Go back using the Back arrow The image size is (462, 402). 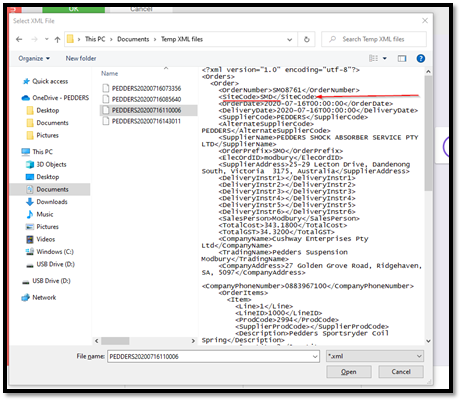tap(19, 39)
